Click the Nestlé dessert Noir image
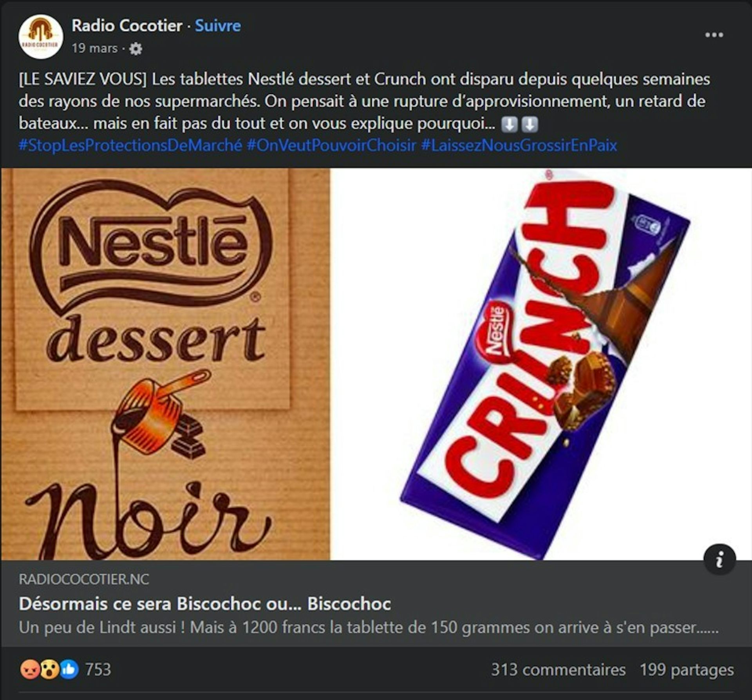 pos(165,364)
